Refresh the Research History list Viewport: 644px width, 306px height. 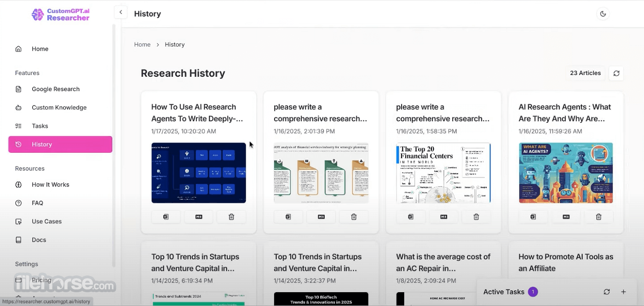(616, 73)
